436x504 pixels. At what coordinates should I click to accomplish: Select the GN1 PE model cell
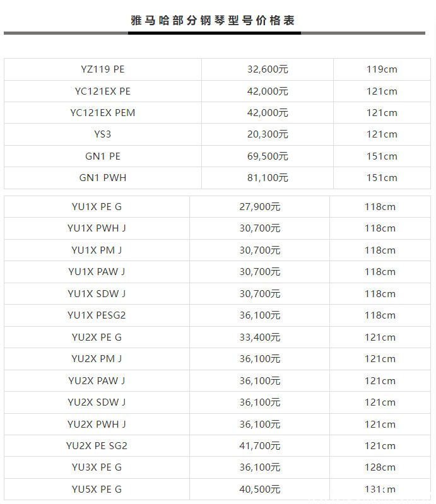point(103,156)
